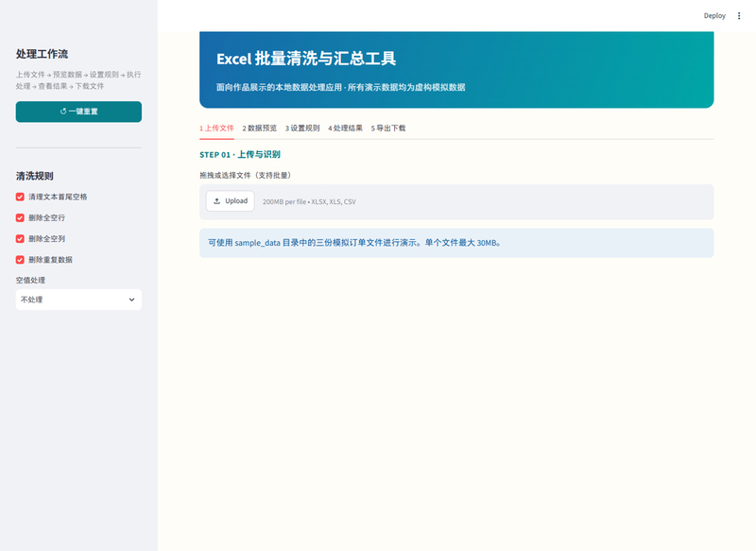
Task: Uncheck 删除全空行 checkbox
Action: 20,218
